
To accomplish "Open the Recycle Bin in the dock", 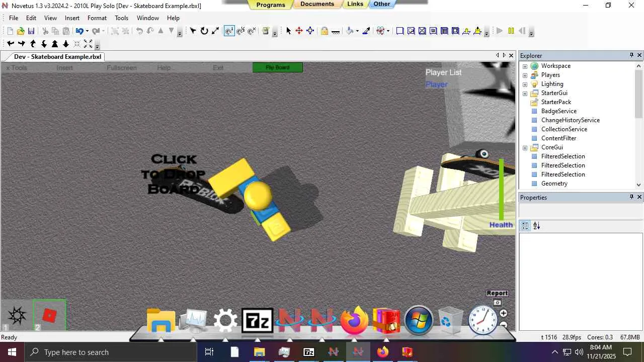I will click(x=450, y=321).
